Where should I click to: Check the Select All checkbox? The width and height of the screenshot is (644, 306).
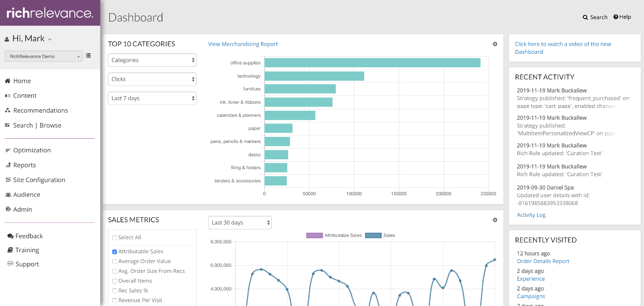coord(114,238)
